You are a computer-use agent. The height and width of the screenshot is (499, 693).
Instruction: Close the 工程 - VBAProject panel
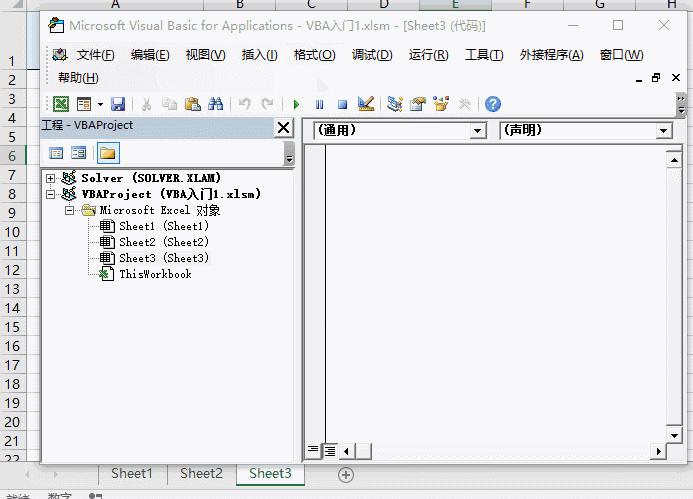tap(283, 128)
